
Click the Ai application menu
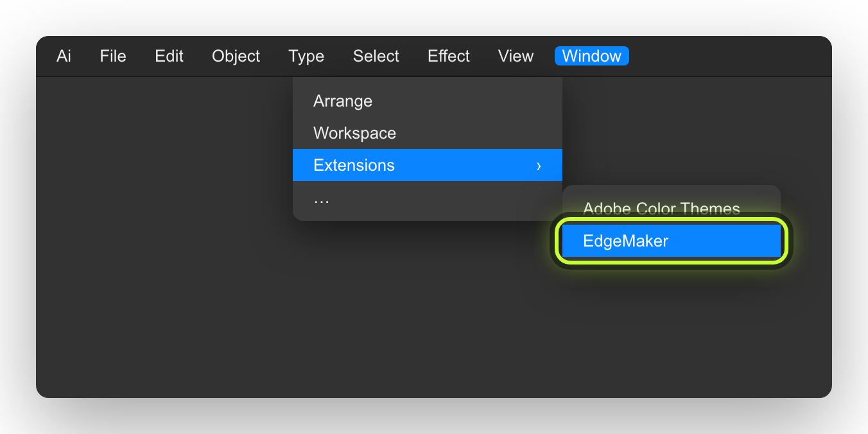pos(64,56)
